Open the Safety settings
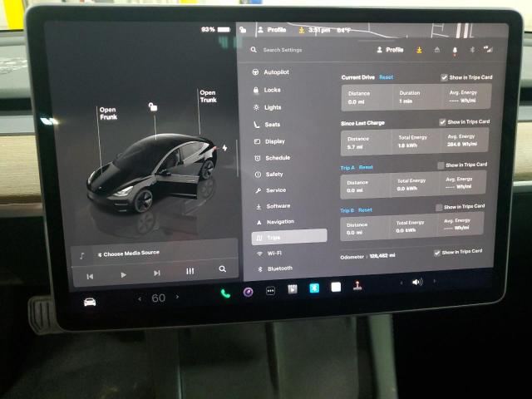The width and height of the screenshot is (532, 399). tap(269, 175)
